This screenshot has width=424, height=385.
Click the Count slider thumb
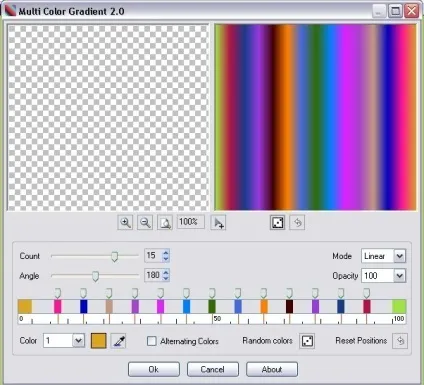(x=115, y=257)
